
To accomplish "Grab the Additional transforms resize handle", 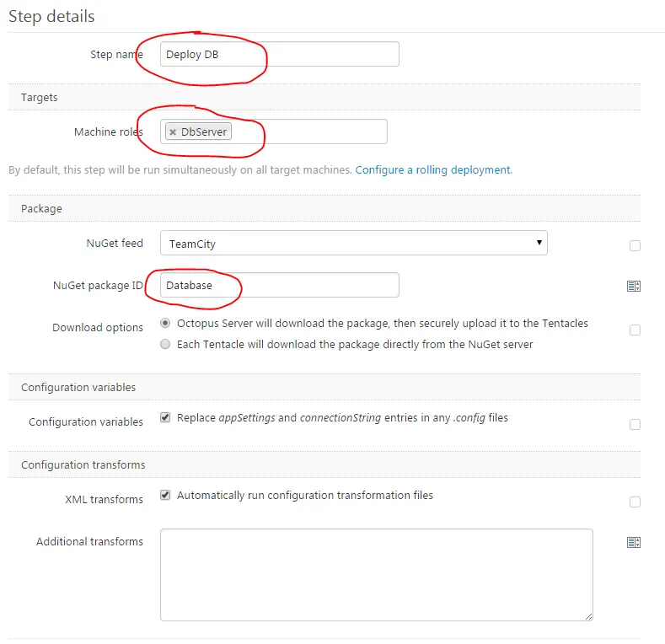I will pos(588,616).
